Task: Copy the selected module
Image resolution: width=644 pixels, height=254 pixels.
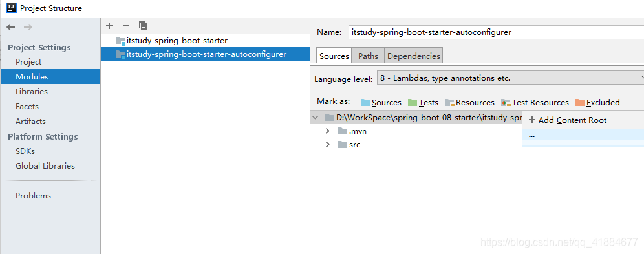Action: pos(143,26)
